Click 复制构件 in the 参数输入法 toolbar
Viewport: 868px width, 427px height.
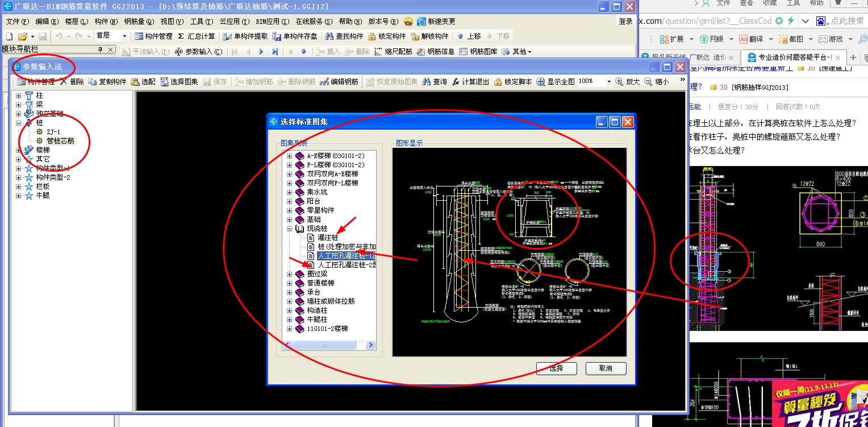click(107, 81)
